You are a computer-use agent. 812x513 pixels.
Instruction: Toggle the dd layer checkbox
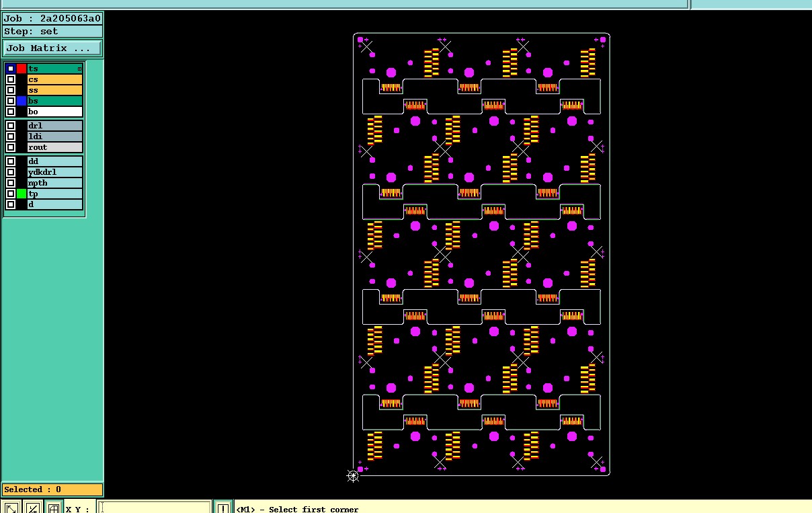pos(11,161)
